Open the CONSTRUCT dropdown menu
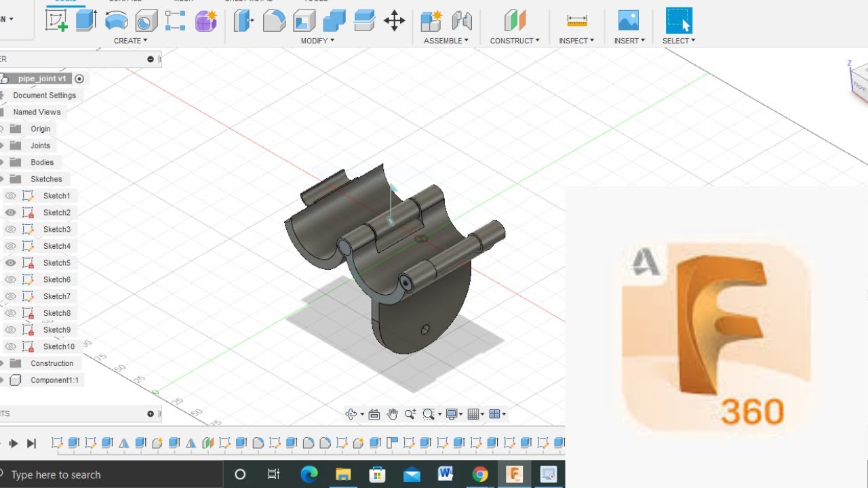868x488 pixels. point(515,41)
